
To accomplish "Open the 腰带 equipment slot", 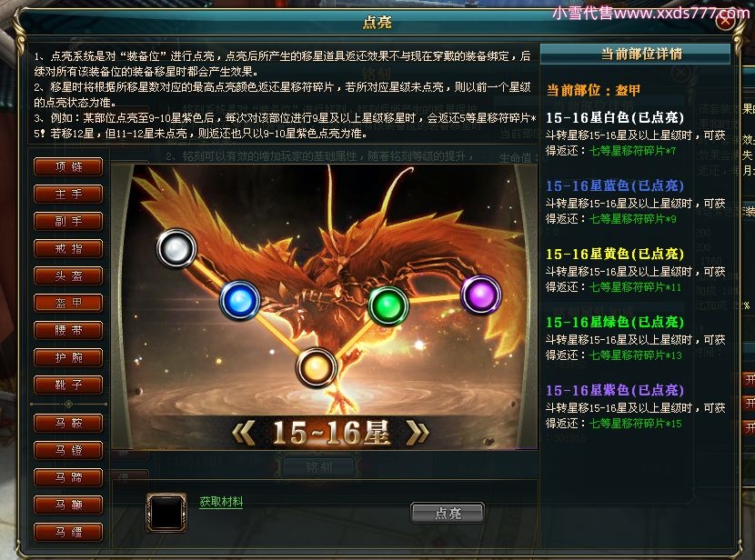I will click(68, 331).
